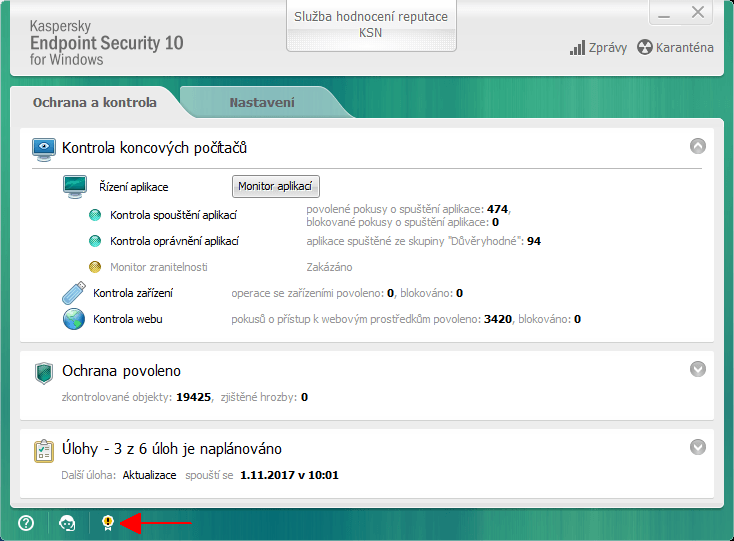Collapse the Kontrola koncových počítačů section
The image size is (734, 541).
click(x=698, y=146)
